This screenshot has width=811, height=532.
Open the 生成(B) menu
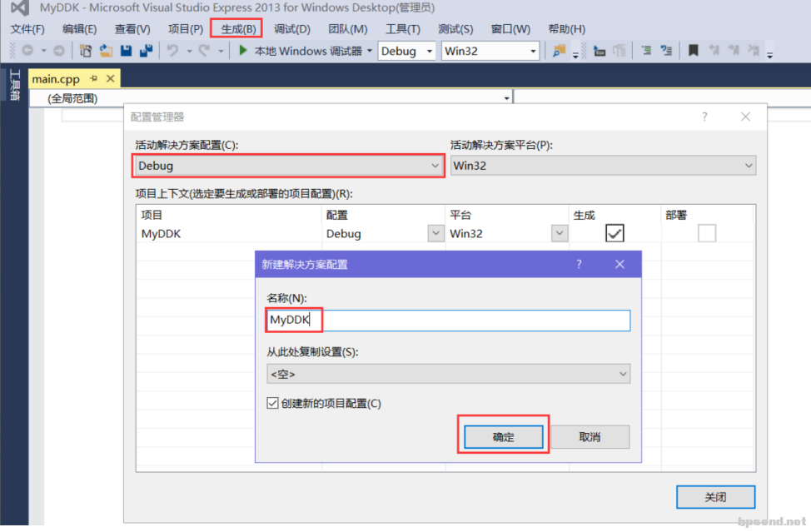coord(238,29)
